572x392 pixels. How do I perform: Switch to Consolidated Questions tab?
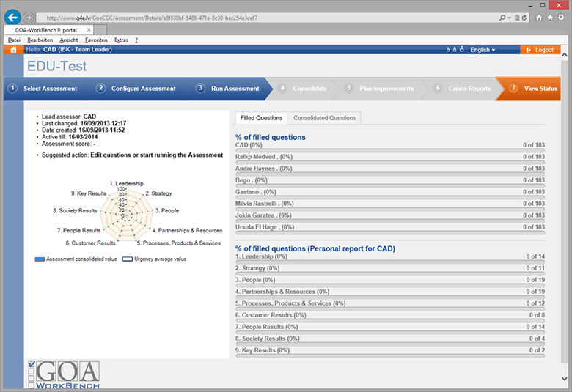point(323,118)
